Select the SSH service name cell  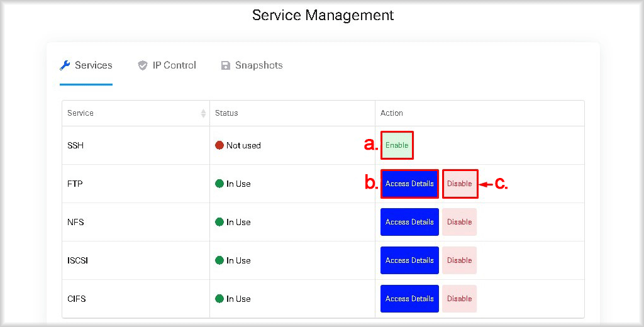click(136, 145)
